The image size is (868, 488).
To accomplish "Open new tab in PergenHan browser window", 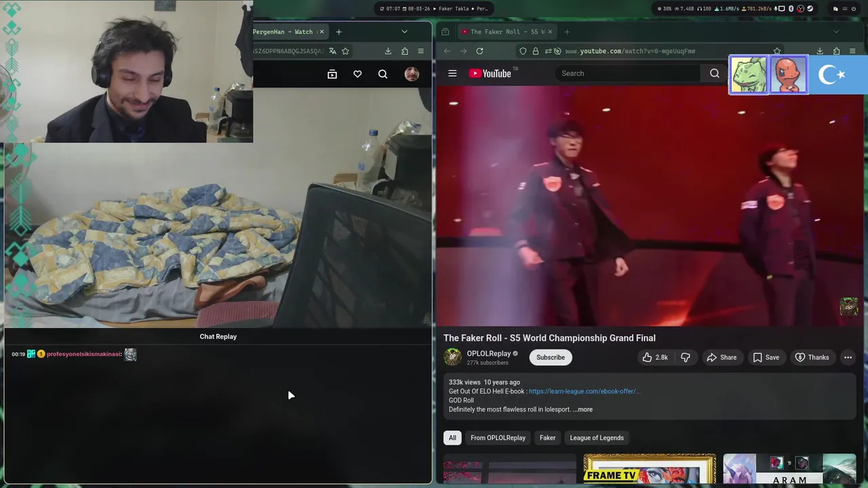I will pyautogui.click(x=338, y=32).
